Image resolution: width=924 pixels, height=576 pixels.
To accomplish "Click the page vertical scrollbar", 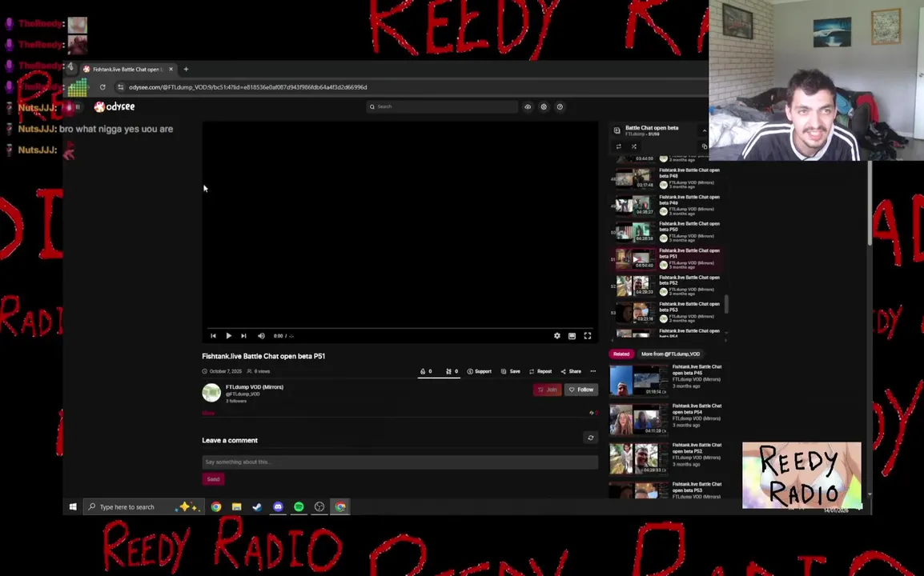I will (870, 204).
